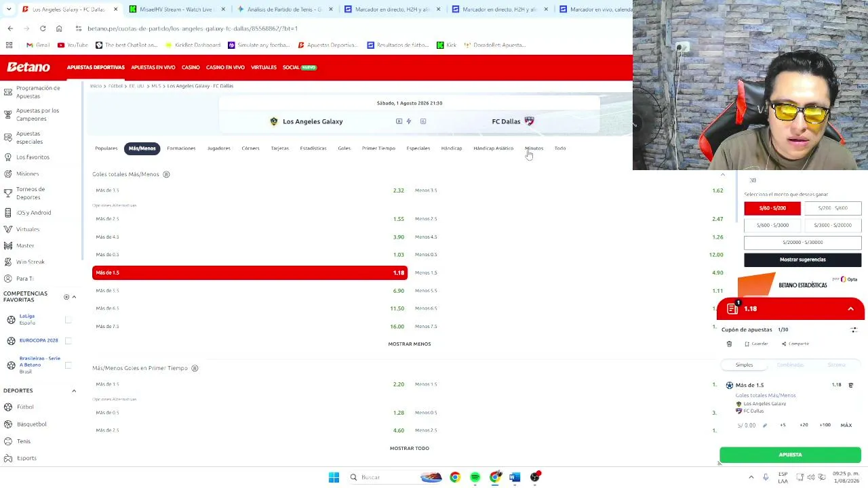Click Mostrar Menos under goal totals

coord(410,344)
